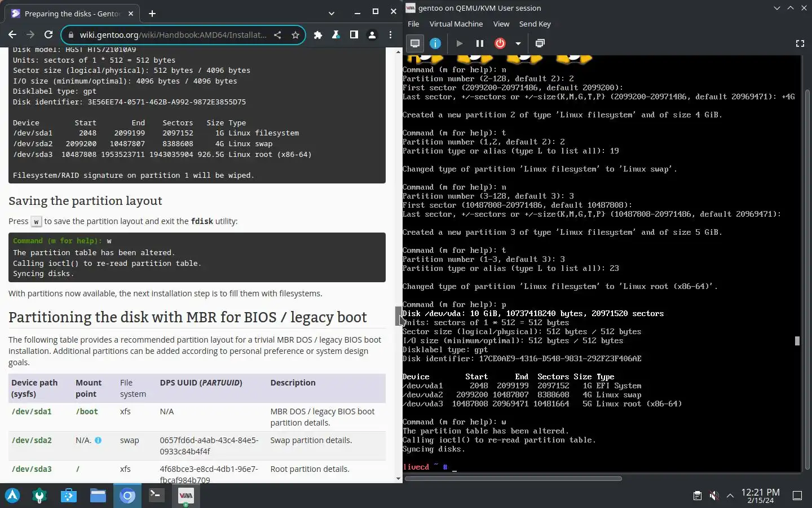Screen dimensions: 812x508
Task: Click 'Swap partition details.' cell
Action: pos(311,440)
